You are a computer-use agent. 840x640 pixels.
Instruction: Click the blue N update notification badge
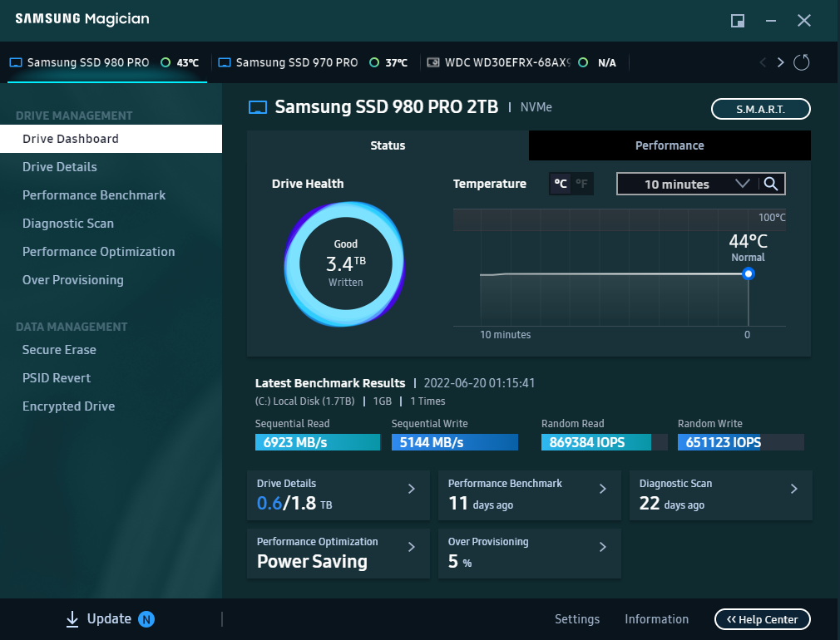coord(146,619)
